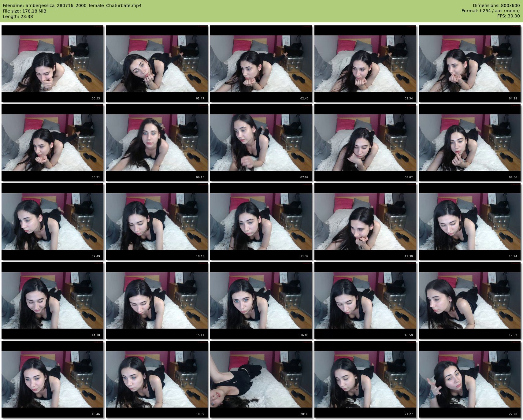Open the frame at 07:09
This screenshot has width=523, height=420.
(x=261, y=143)
